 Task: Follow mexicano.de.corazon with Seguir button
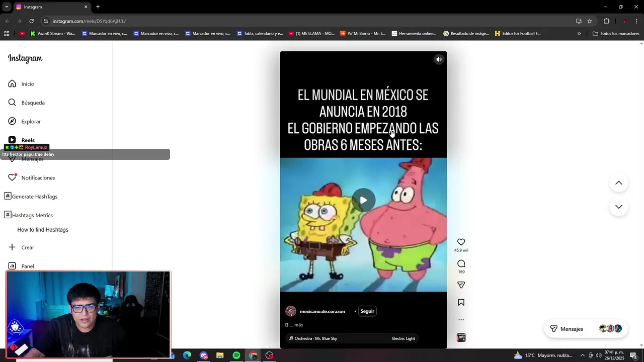367,311
